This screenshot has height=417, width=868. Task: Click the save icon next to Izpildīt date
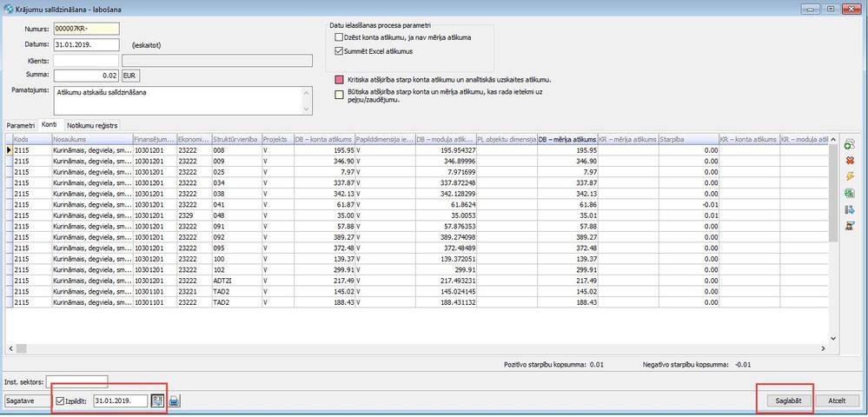[x=158, y=400]
